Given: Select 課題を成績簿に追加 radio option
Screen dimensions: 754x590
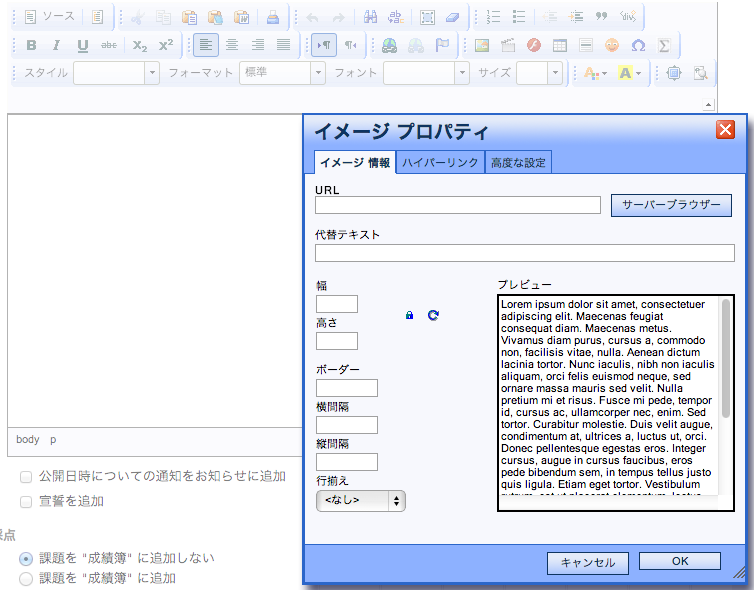Looking at the screenshot, I should point(27,578).
